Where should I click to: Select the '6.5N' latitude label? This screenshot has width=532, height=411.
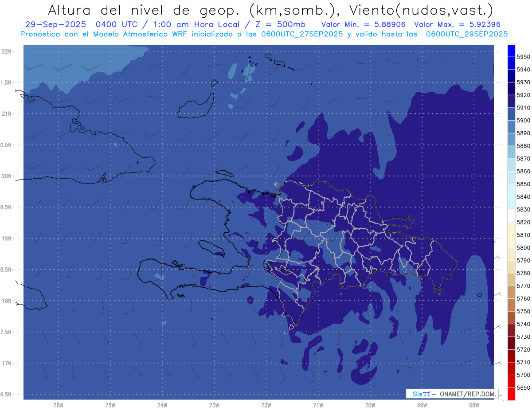tap(7, 394)
